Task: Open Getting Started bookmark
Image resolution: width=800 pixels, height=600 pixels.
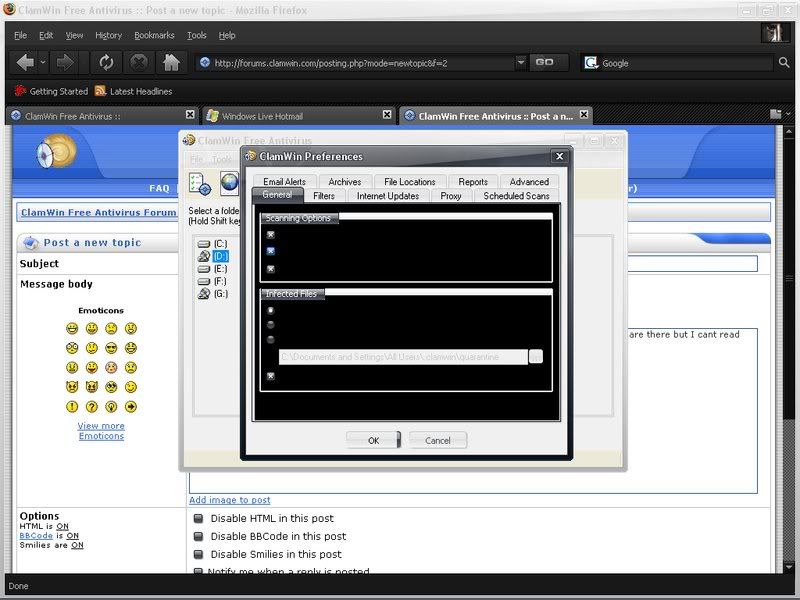Action: (x=51, y=91)
